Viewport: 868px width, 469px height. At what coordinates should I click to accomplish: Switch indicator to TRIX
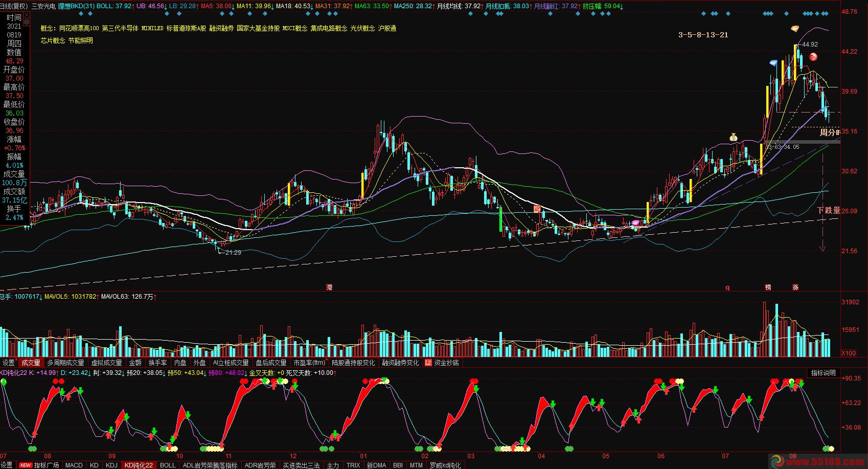pos(353,465)
